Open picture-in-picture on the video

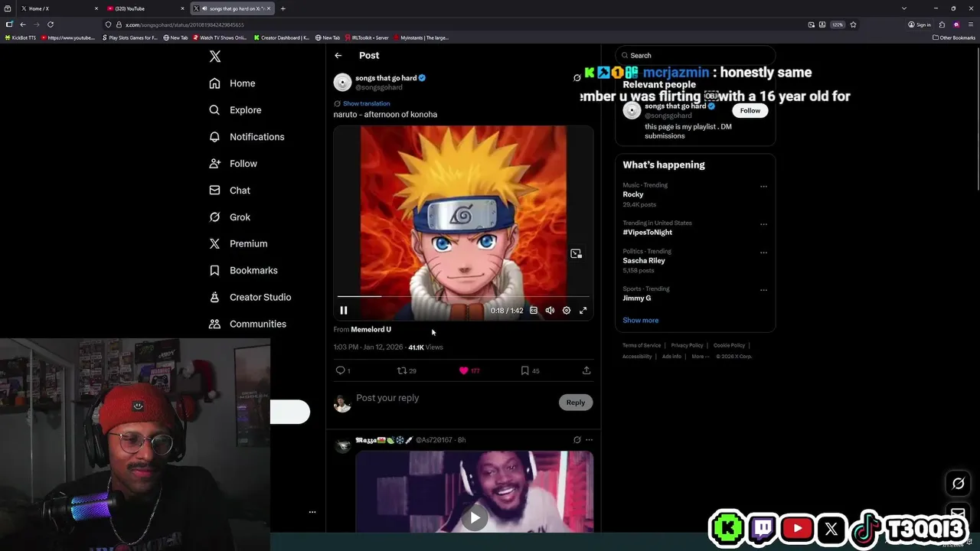(x=576, y=253)
